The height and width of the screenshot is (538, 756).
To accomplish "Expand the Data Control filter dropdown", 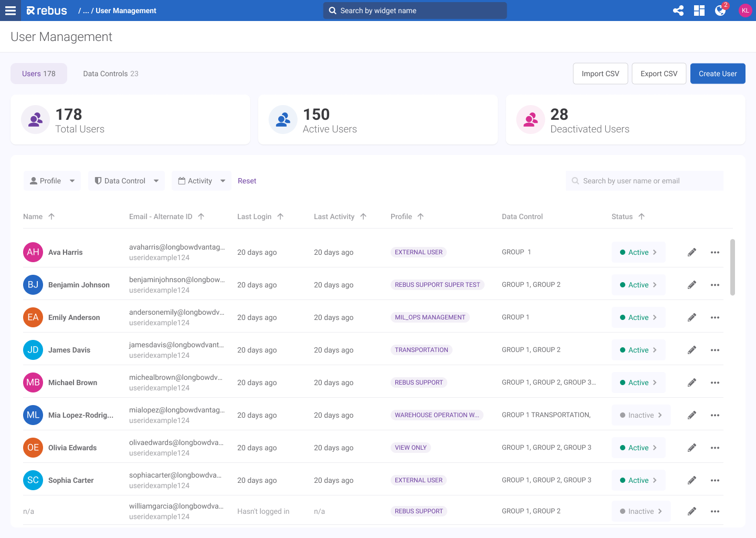I will tap(127, 181).
